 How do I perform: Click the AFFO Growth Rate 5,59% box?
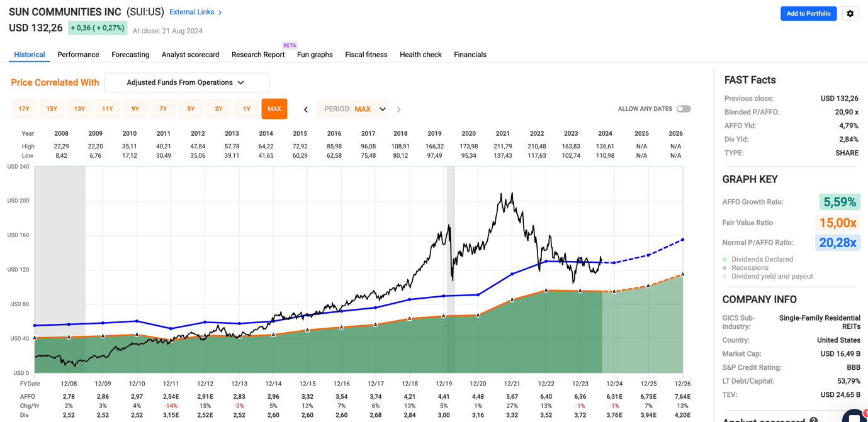coord(839,202)
